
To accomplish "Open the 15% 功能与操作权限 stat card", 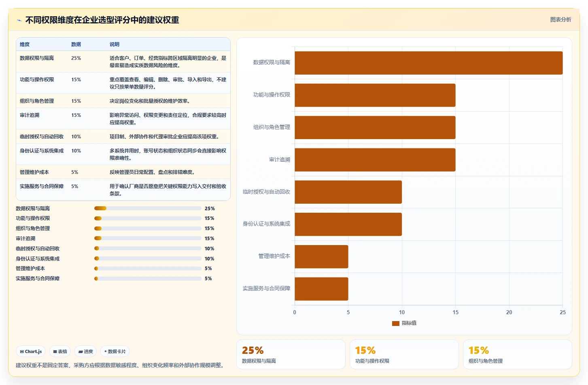I will [x=404, y=354].
